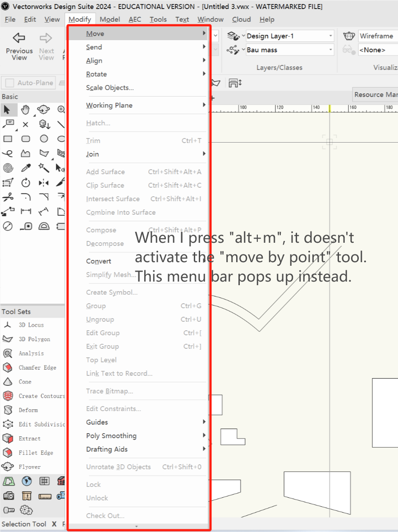Viewport: 398px width, 532px height.
Task: Choose the Tape Measure tool
Action: [25, 226]
